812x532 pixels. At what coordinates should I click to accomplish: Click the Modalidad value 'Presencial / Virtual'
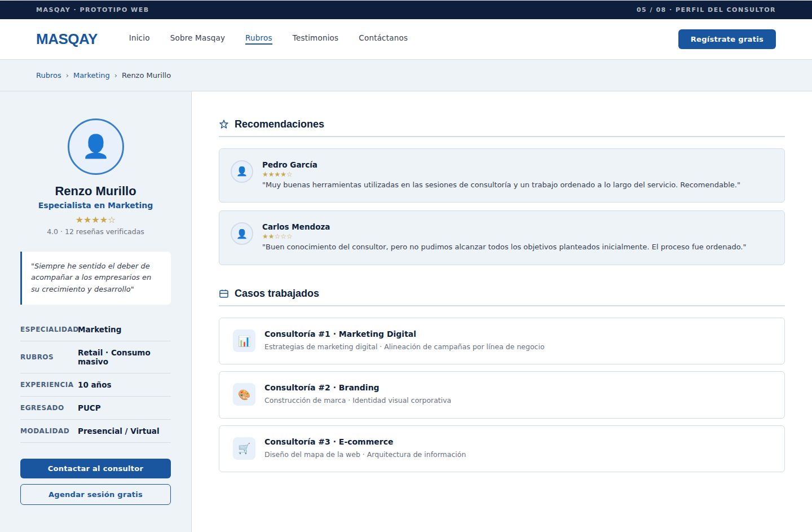click(x=118, y=431)
